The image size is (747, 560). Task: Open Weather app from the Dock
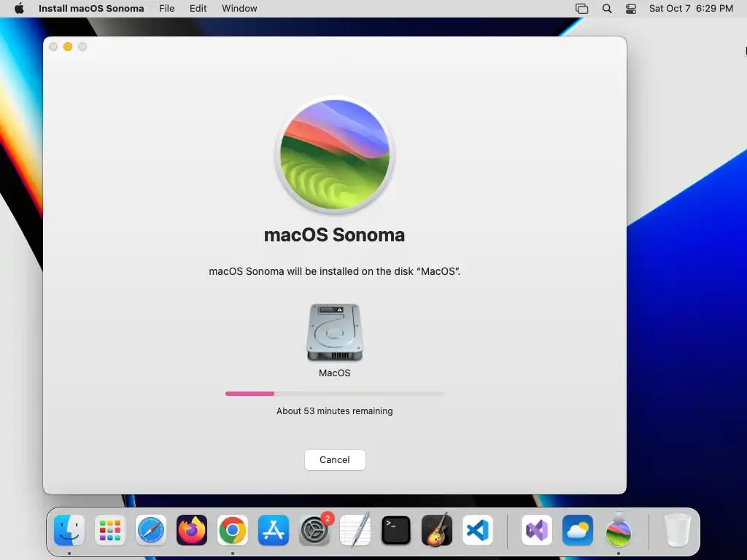click(x=578, y=530)
